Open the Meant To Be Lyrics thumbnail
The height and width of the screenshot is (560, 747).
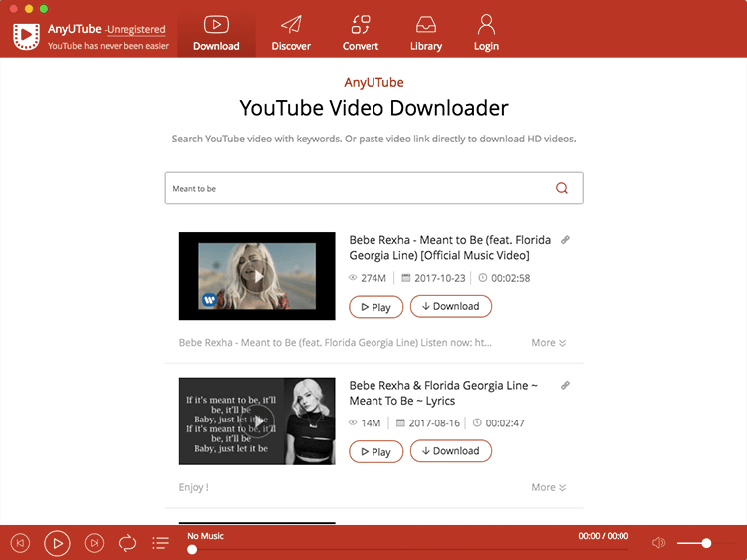point(257,421)
